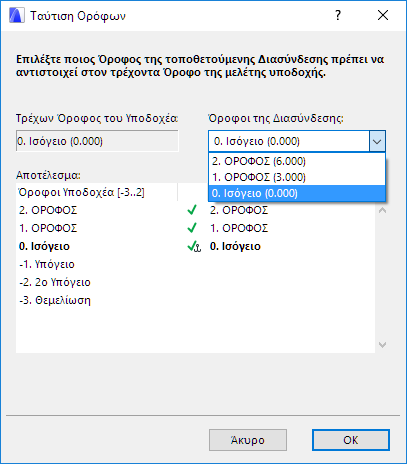Click the Άκυρο button
The image size is (407, 464).
point(248,440)
